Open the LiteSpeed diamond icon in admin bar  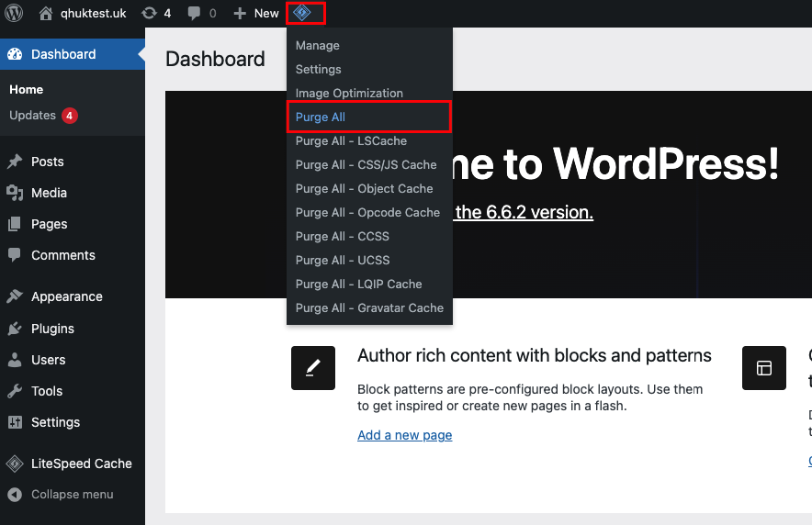click(x=302, y=13)
